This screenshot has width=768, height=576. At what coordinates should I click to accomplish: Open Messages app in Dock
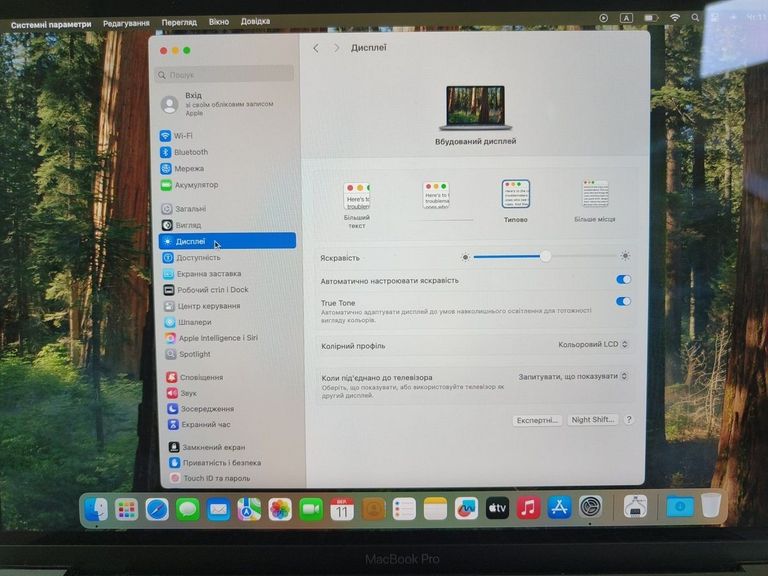tap(188, 510)
